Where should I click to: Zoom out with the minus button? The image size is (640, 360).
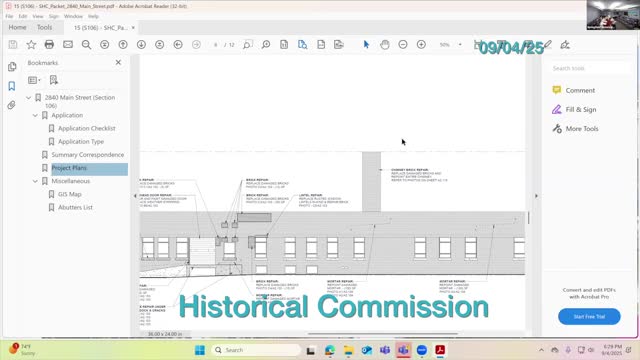coord(403,44)
